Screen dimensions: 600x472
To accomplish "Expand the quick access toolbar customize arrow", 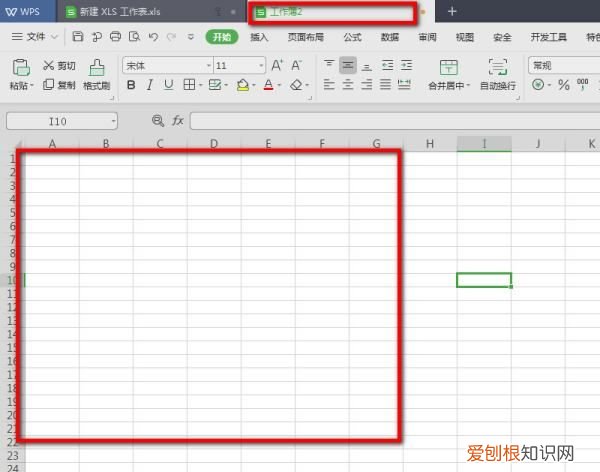I will [191, 37].
